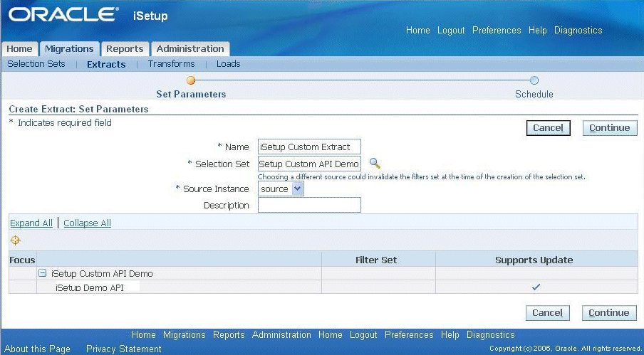Click the bottom Cancel button
This screenshot has width=644, height=355.
point(548,313)
